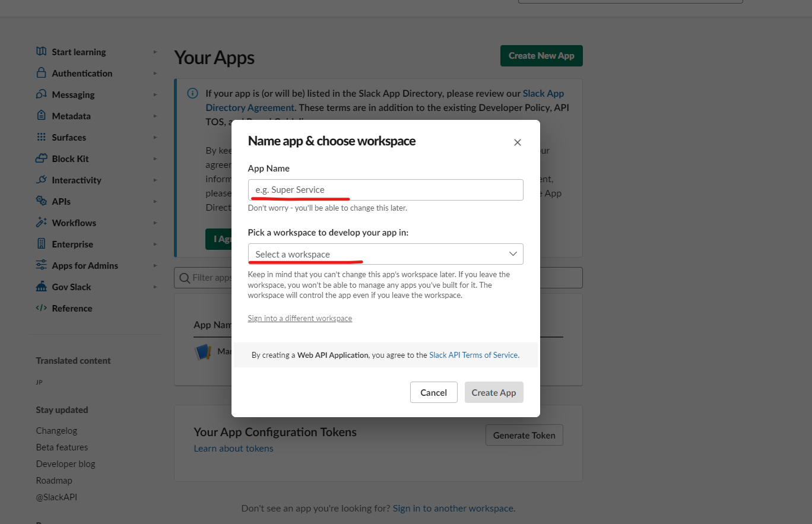Click the Block Kit icon
812x524 pixels.
click(41, 158)
